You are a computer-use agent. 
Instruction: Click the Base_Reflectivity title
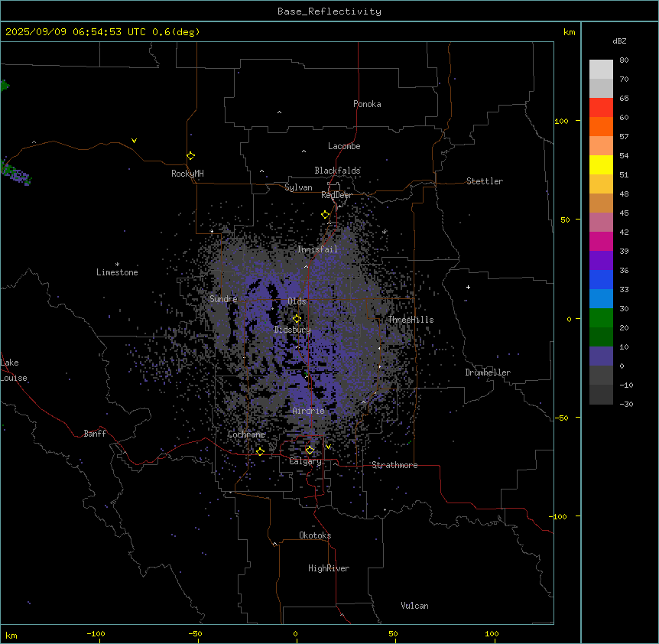coord(329,11)
